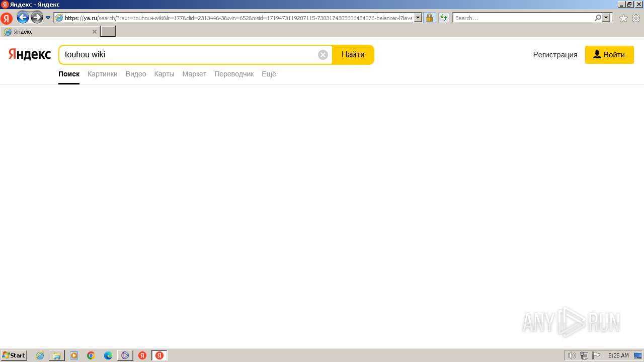644x362 pixels.
Task: Switch to active Yandex taskbar window
Action: (159, 355)
